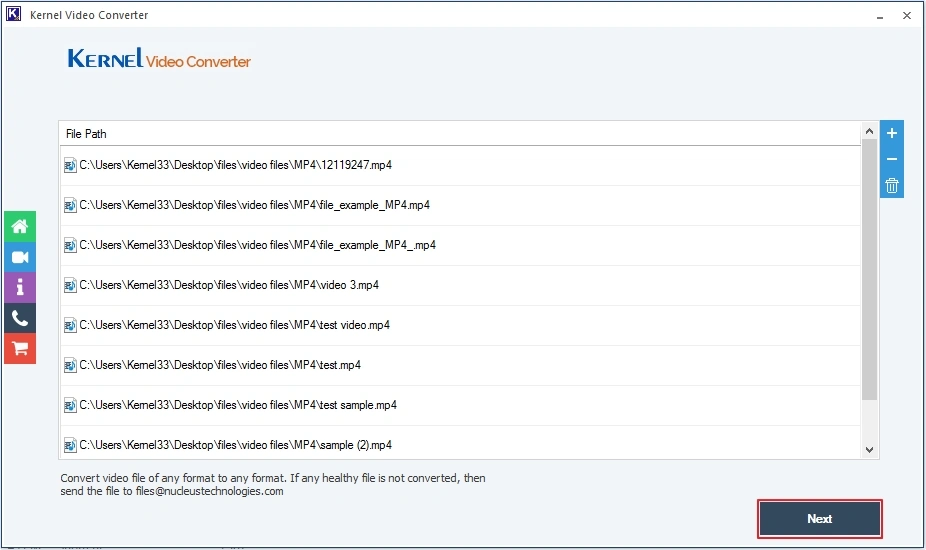Click file icon beside 12119247.mp4
The width and height of the screenshot is (926, 550).
[x=70, y=165]
